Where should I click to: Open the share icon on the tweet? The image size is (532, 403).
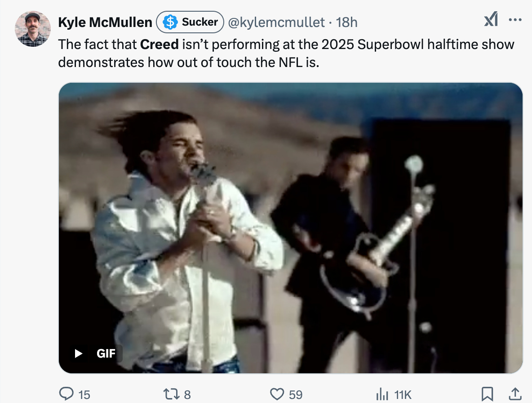click(514, 394)
